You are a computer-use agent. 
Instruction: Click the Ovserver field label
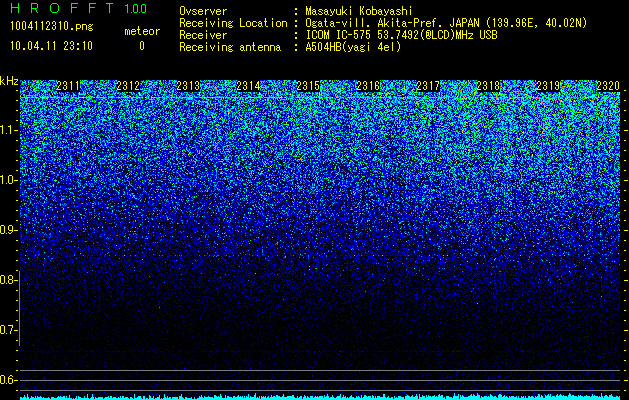203,11
